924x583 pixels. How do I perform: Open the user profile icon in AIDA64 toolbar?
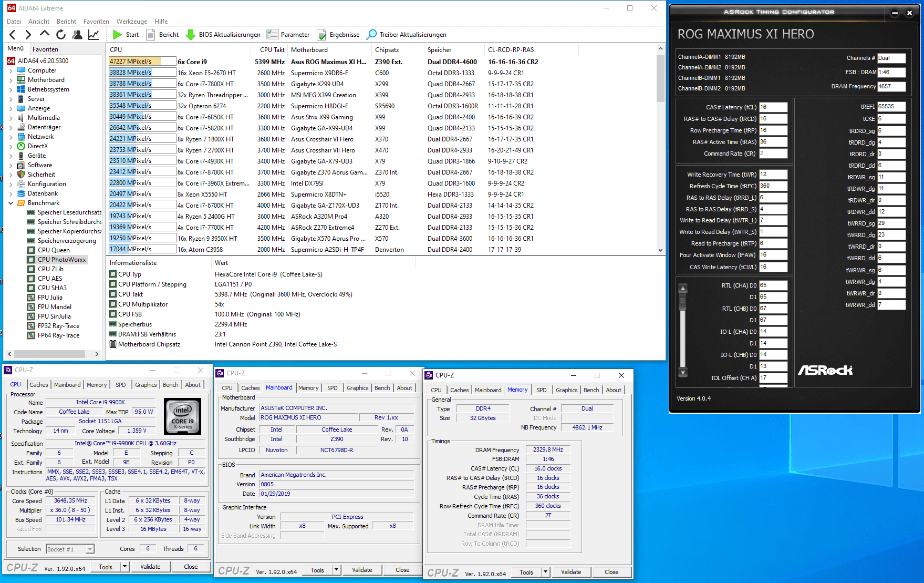(77, 35)
